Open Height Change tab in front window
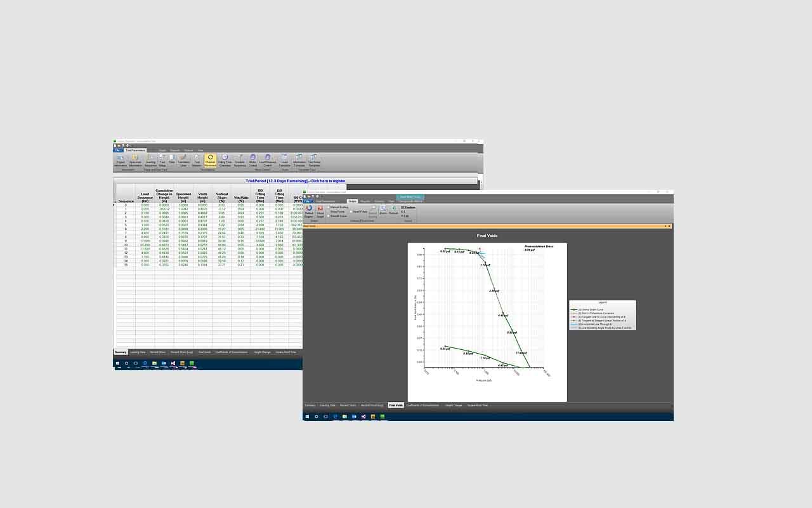 coord(454,405)
